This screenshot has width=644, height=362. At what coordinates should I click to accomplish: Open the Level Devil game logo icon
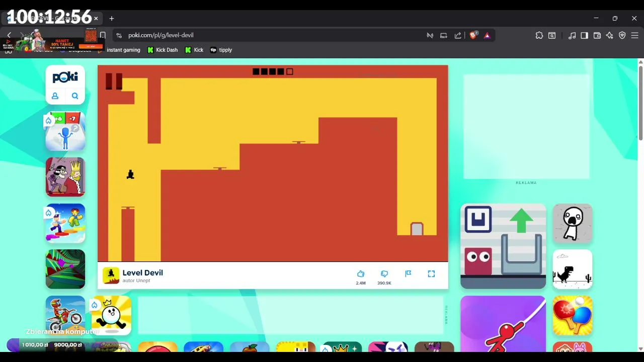click(111, 276)
